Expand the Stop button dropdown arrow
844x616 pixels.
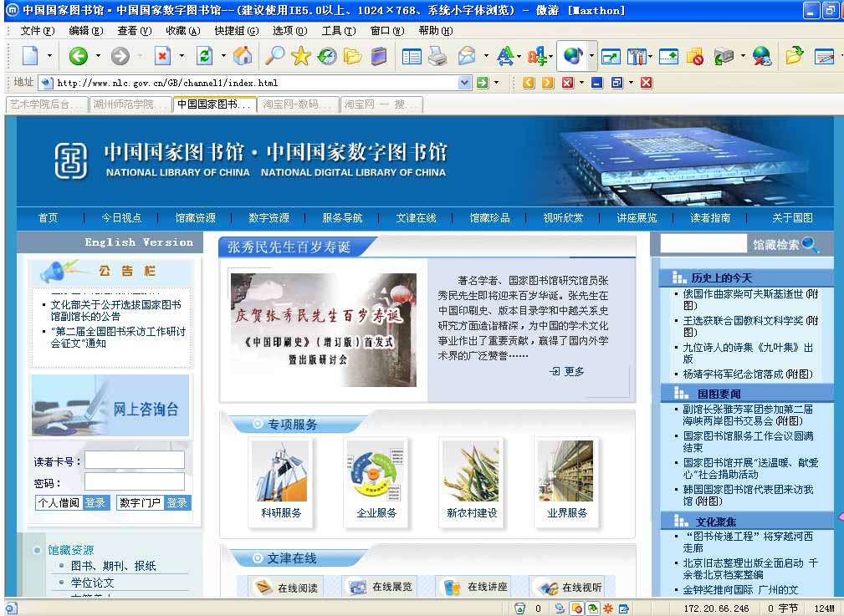coord(182,56)
